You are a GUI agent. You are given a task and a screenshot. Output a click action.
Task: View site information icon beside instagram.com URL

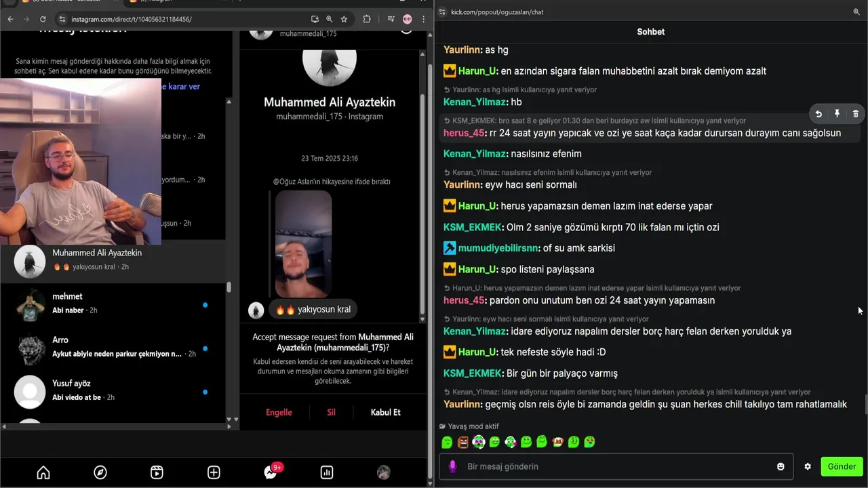point(62,19)
